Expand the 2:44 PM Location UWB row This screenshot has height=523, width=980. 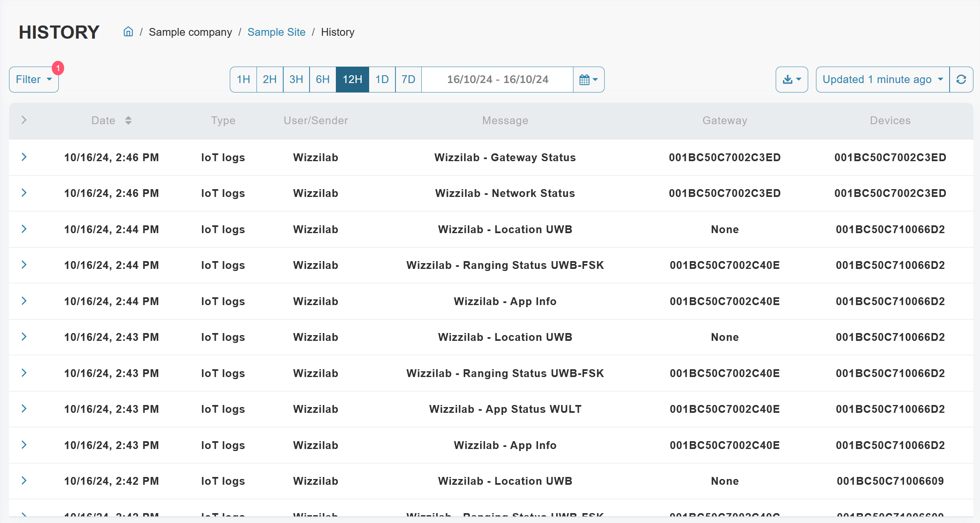[24, 229]
